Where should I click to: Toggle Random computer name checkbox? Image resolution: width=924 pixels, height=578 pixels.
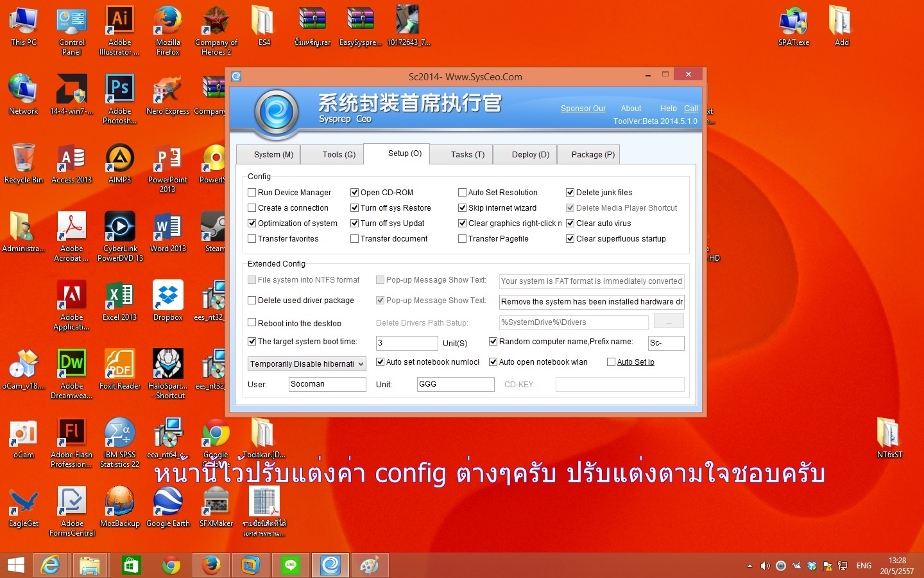pyautogui.click(x=493, y=342)
